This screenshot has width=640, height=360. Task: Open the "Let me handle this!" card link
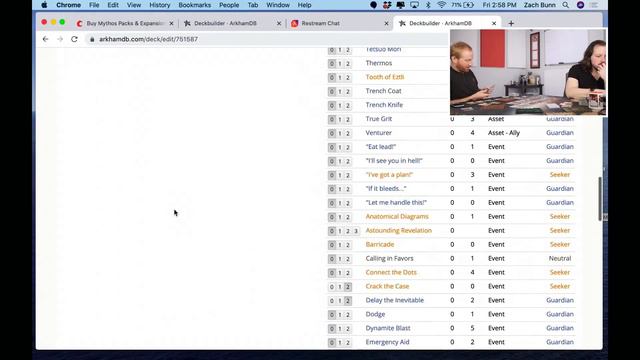(396, 202)
